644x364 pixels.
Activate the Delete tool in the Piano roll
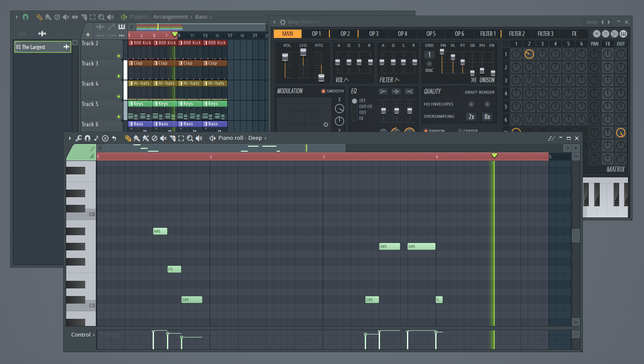pyautogui.click(x=154, y=138)
